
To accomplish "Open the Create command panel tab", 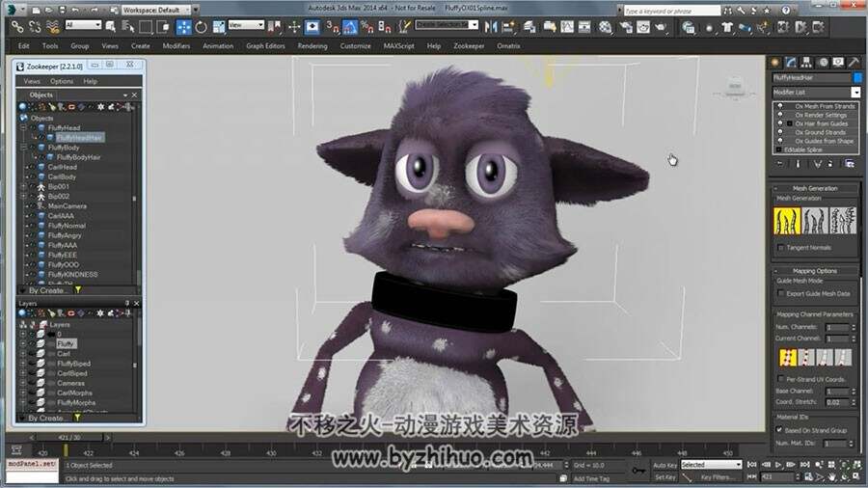I will click(x=775, y=62).
